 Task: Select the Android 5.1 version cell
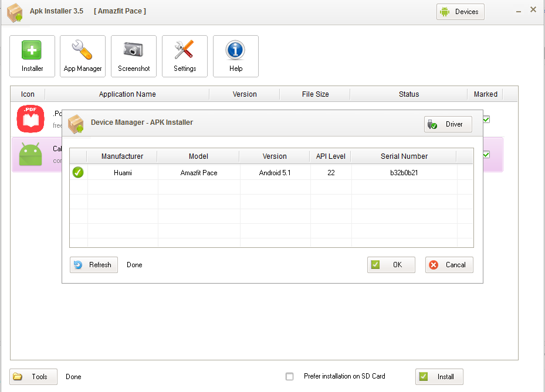pyautogui.click(x=275, y=173)
